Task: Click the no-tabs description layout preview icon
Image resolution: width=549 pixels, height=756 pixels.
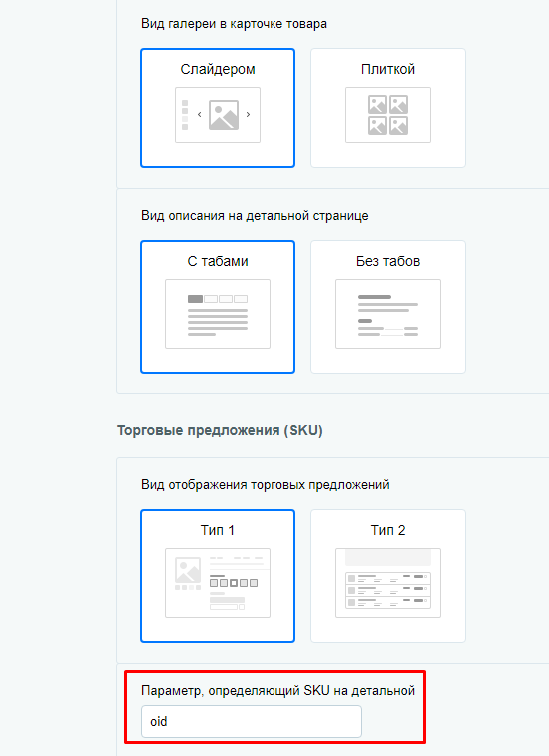Action: point(388,314)
